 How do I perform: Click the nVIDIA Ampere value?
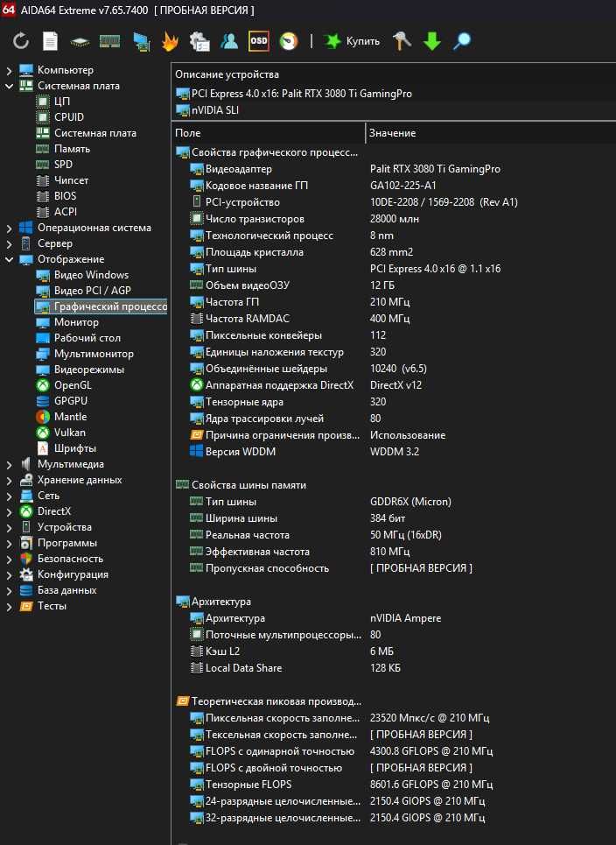tap(405, 618)
